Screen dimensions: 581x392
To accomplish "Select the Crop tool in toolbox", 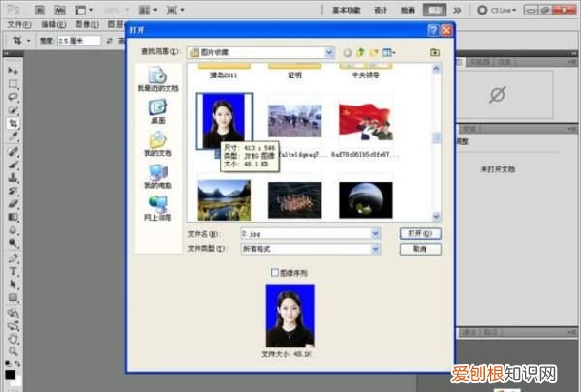I will click(x=13, y=123).
